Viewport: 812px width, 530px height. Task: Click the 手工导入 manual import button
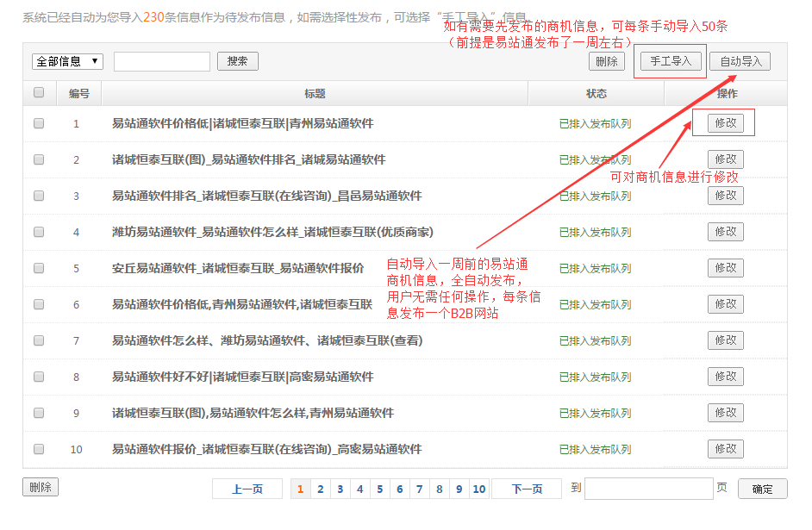tap(671, 61)
